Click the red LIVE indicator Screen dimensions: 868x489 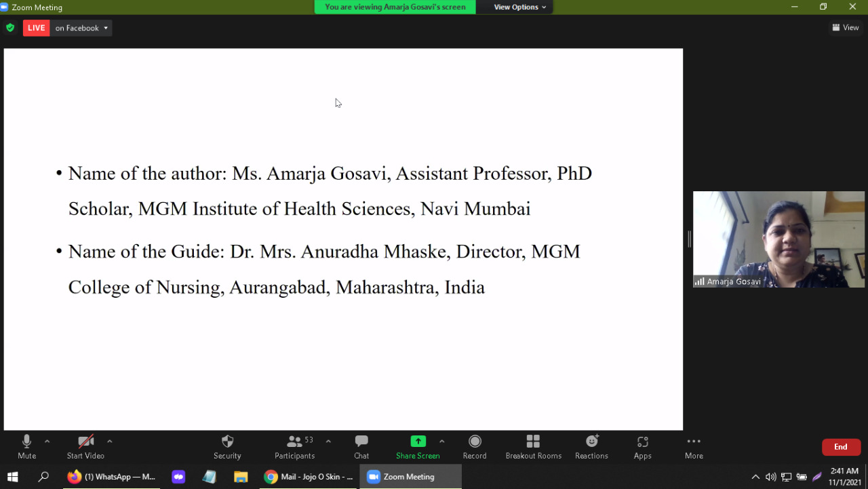click(x=37, y=28)
